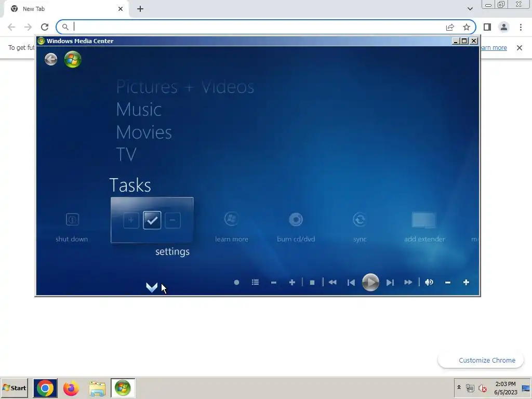Dismiss the Chrome infobar with X
This screenshot has width=532, height=399.
point(520,47)
